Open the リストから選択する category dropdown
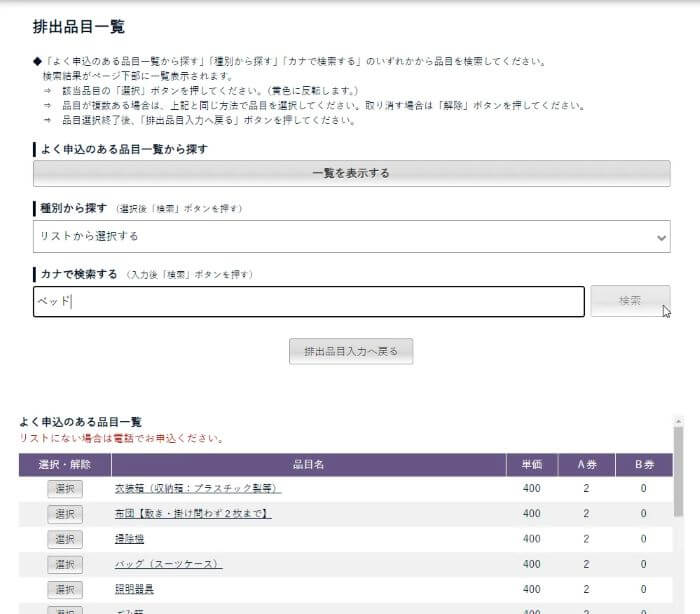Viewport: 700px width, 614px height. [x=351, y=236]
